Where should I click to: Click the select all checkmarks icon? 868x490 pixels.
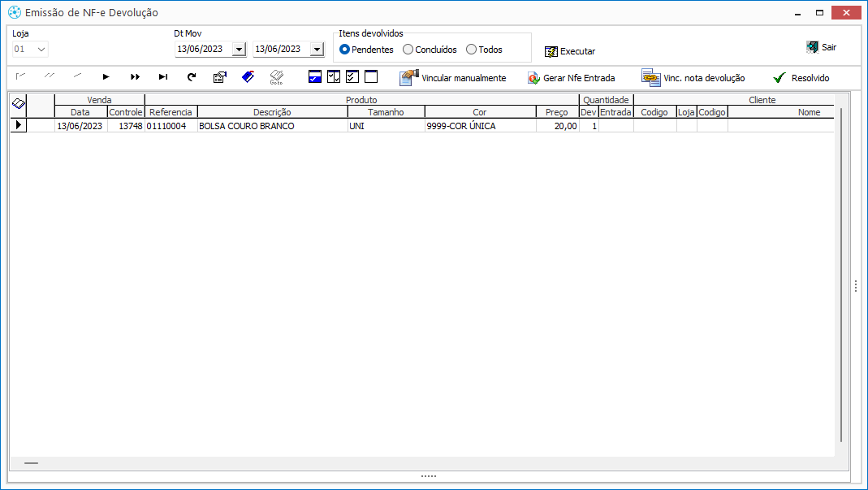[352, 76]
